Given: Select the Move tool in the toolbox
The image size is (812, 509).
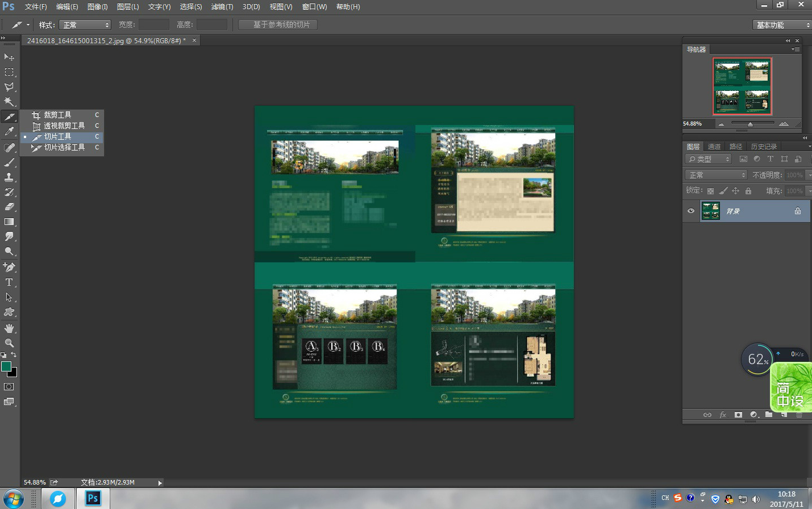Looking at the screenshot, I should (x=9, y=57).
